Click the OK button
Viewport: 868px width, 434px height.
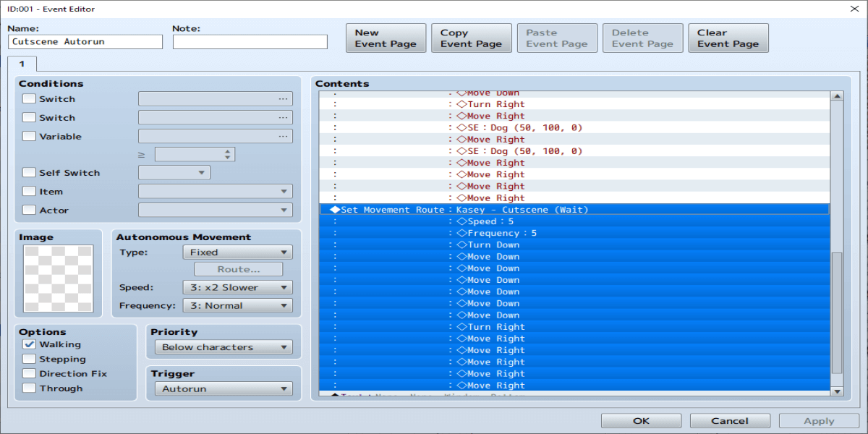[x=641, y=420]
